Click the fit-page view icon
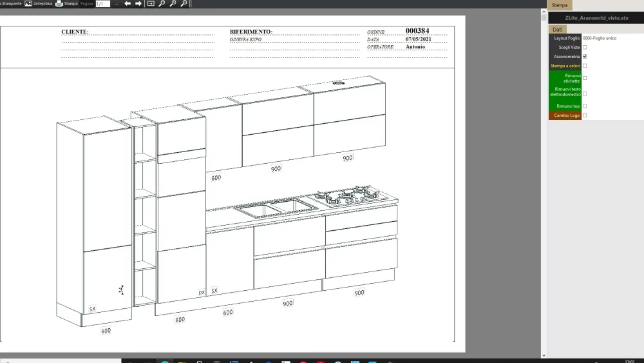Viewport: 644px width, 363px height. (x=151, y=4)
